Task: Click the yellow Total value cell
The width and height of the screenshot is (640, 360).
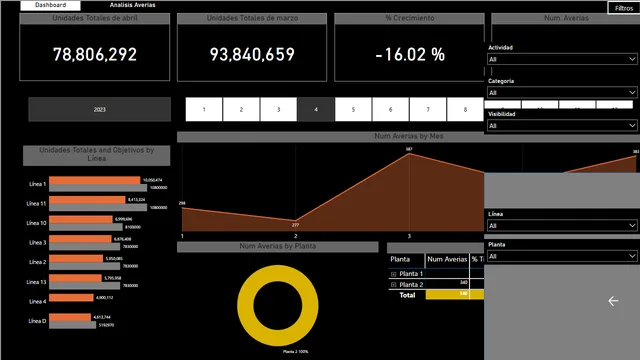Action: click(447, 294)
